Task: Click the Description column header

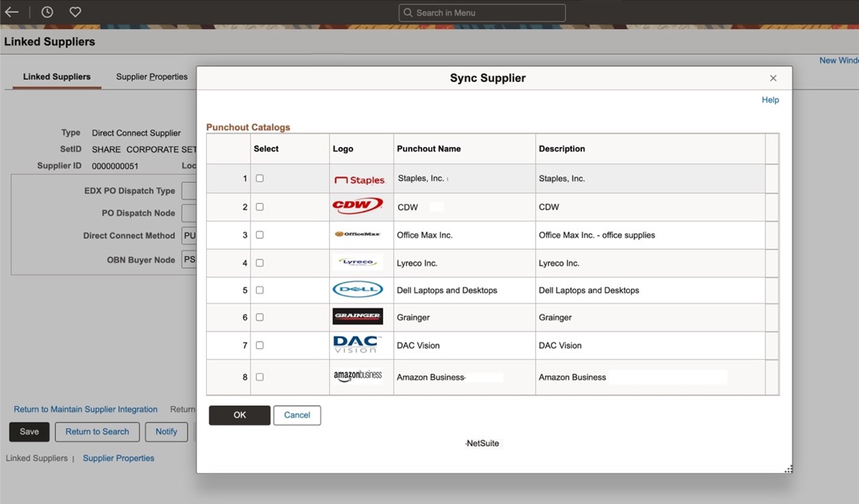Action: click(562, 149)
